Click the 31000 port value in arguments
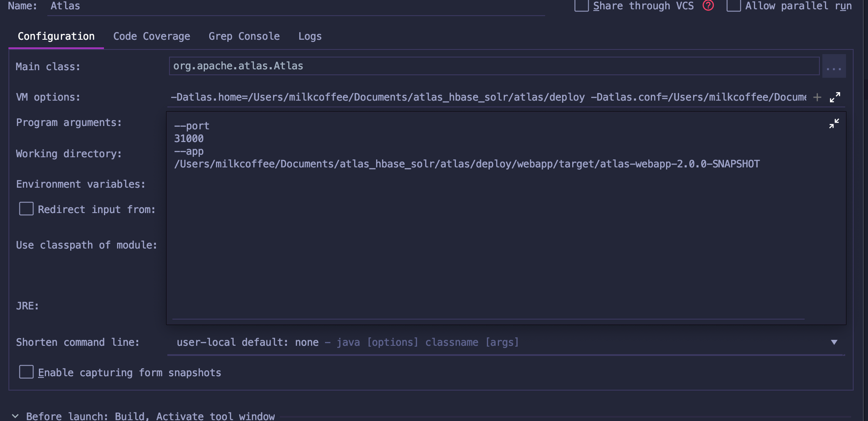 [189, 139]
